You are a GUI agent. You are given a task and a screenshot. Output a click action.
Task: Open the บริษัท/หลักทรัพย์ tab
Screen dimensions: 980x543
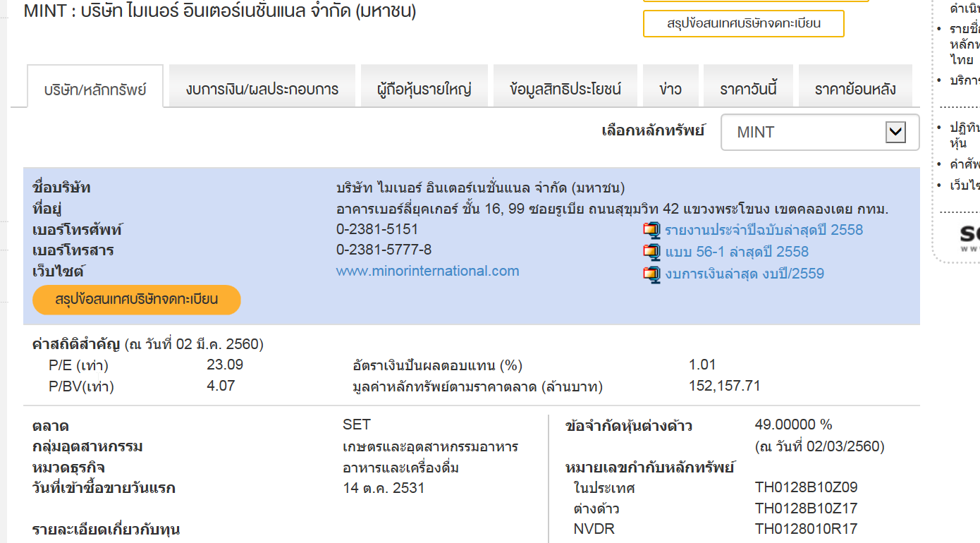click(95, 87)
